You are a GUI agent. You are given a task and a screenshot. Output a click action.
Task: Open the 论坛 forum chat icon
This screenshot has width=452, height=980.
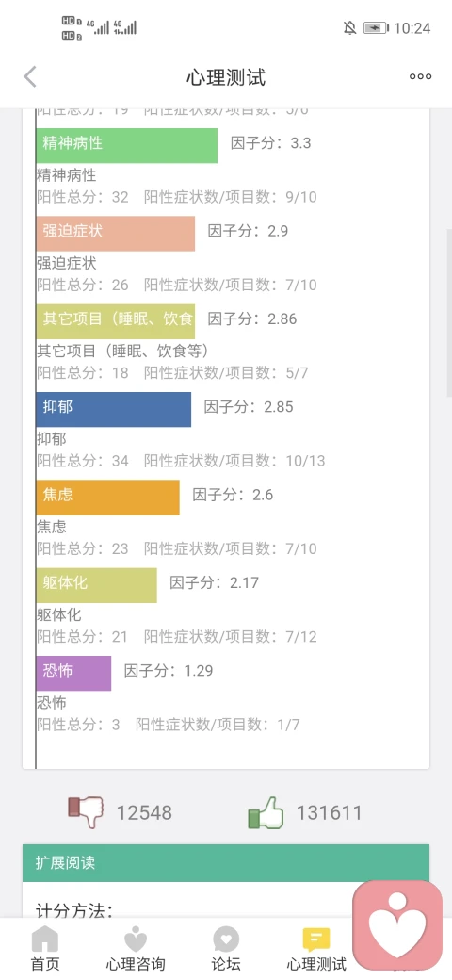pos(226,939)
